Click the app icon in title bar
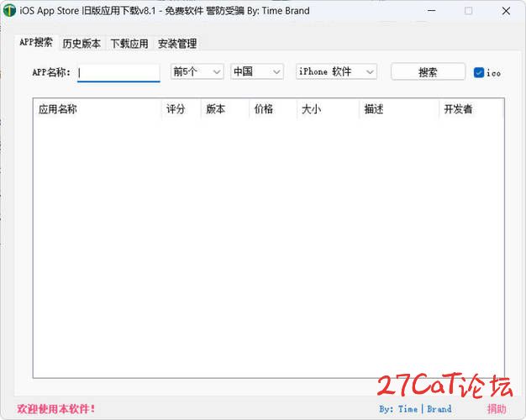Image resolution: width=526 pixels, height=420 pixels. coord(9,11)
